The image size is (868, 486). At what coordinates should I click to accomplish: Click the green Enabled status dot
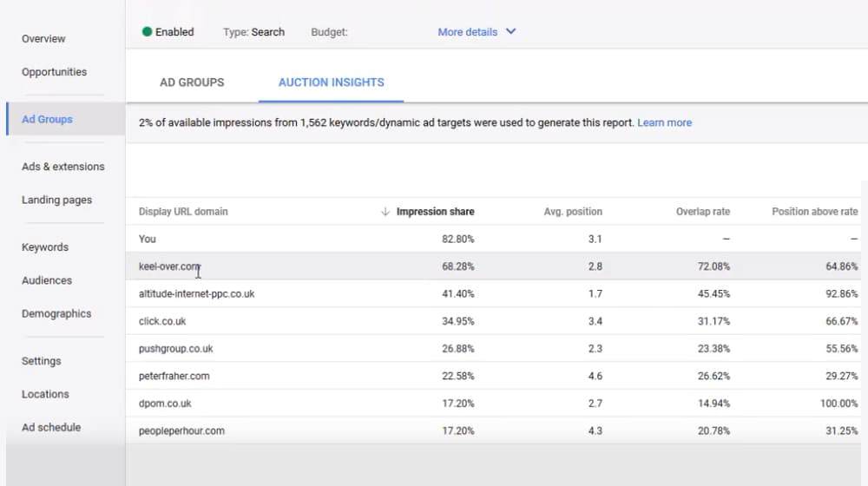click(147, 31)
